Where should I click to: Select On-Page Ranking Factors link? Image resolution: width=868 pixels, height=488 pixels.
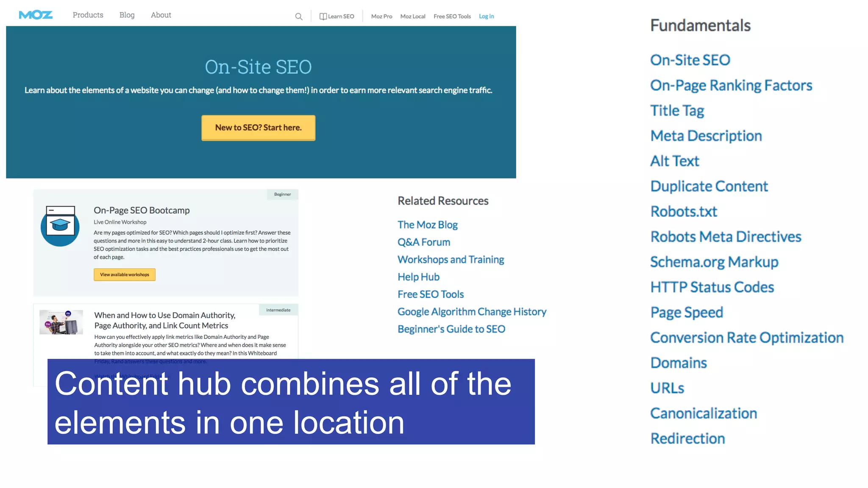(x=731, y=86)
